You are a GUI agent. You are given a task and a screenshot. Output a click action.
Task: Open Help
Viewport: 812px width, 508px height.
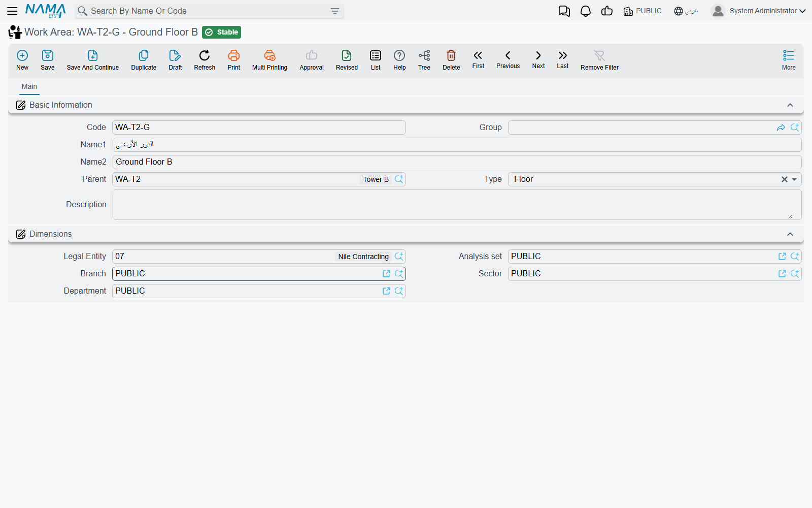(399, 60)
